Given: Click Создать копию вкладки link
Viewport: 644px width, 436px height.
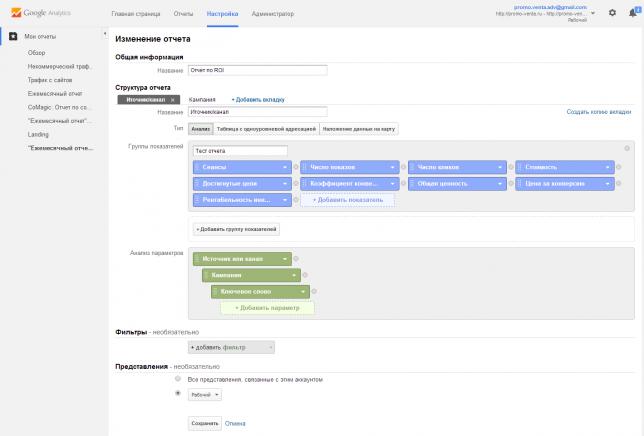Looking at the screenshot, I should pyautogui.click(x=599, y=113).
